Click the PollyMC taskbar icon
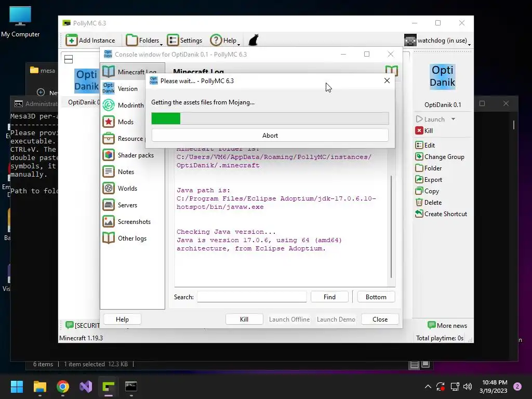The height and width of the screenshot is (399, 532). 109,387
